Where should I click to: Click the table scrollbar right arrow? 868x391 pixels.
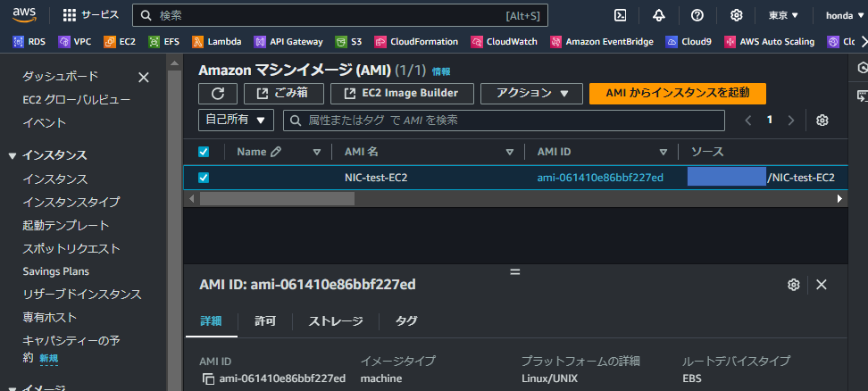839,198
